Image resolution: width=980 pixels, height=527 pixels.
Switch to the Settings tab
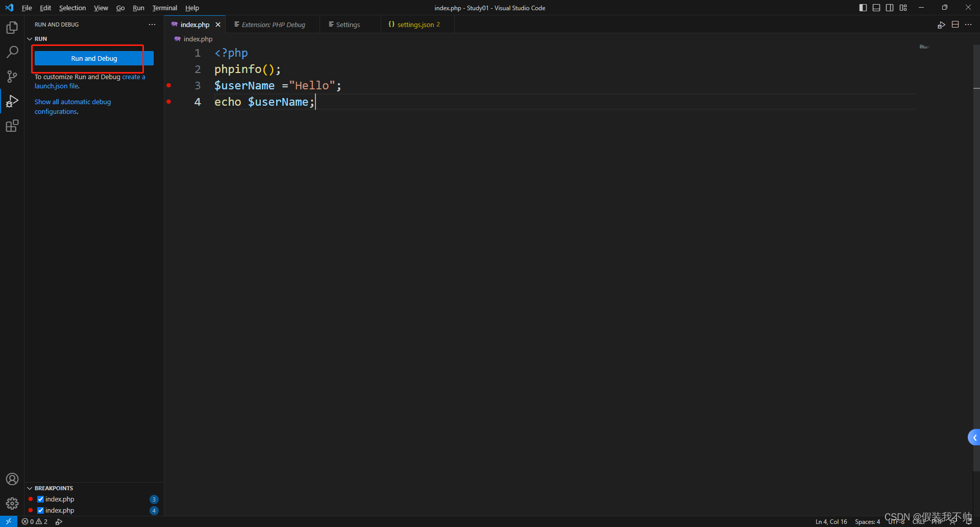348,25
